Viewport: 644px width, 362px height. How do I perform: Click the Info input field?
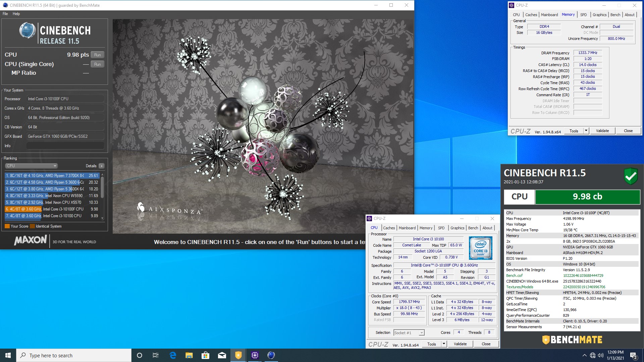point(65,146)
